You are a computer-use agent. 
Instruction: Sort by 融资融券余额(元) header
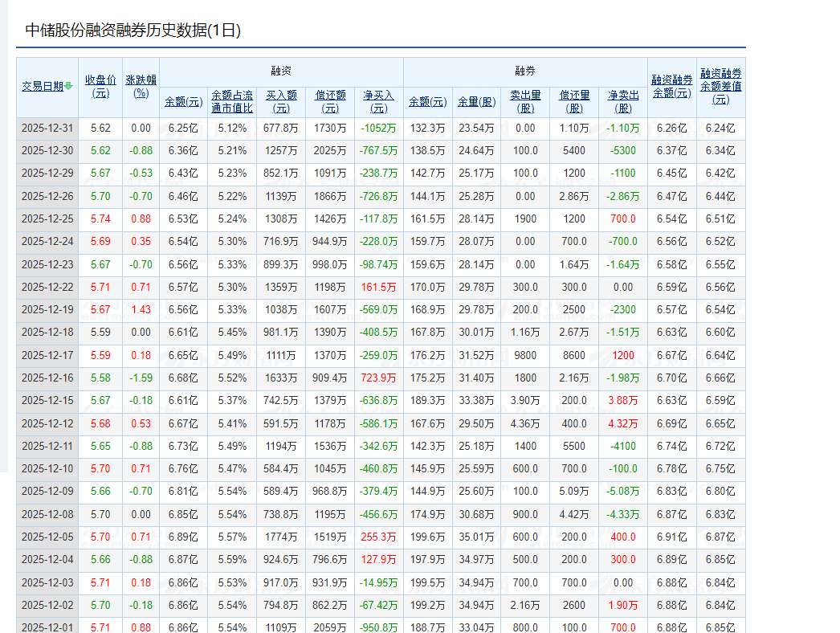(672, 86)
